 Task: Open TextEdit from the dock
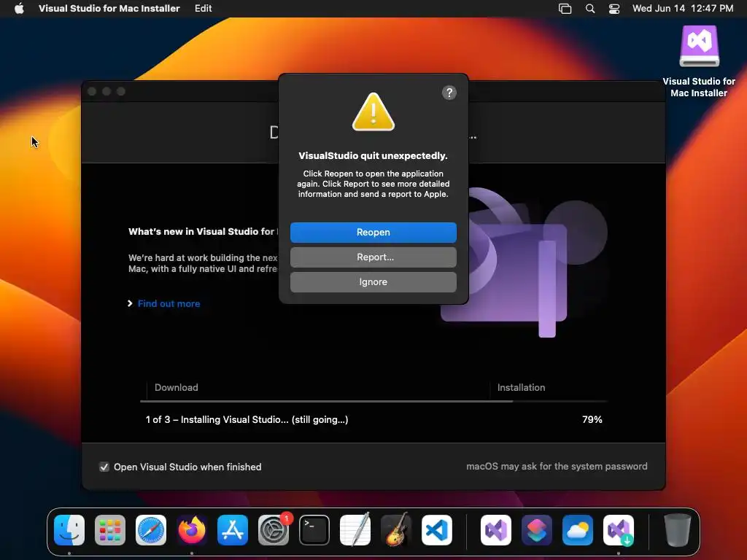pyautogui.click(x=355, y=529)
